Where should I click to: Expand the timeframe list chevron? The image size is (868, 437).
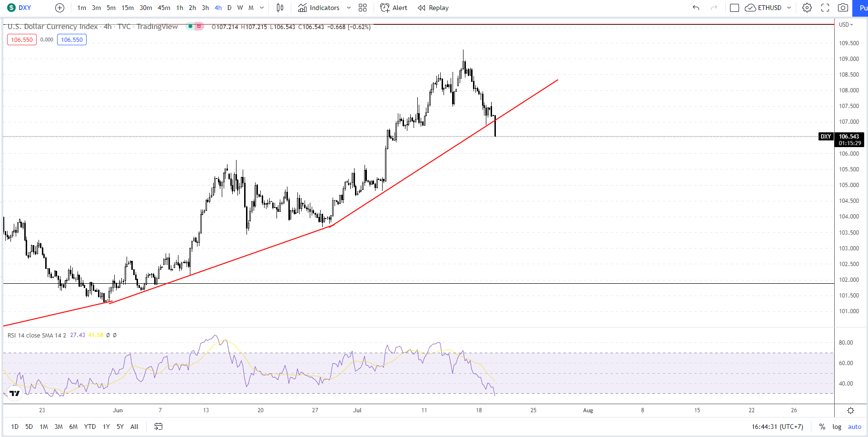[262, 8]
